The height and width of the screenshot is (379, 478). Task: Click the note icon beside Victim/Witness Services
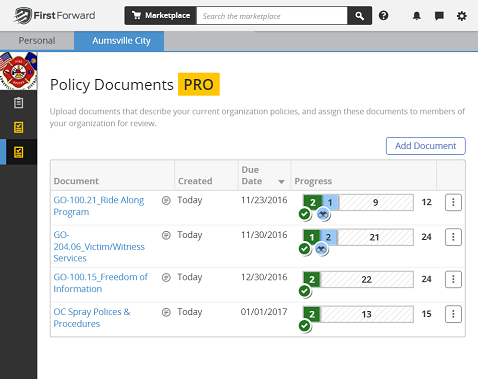[166, 235]
